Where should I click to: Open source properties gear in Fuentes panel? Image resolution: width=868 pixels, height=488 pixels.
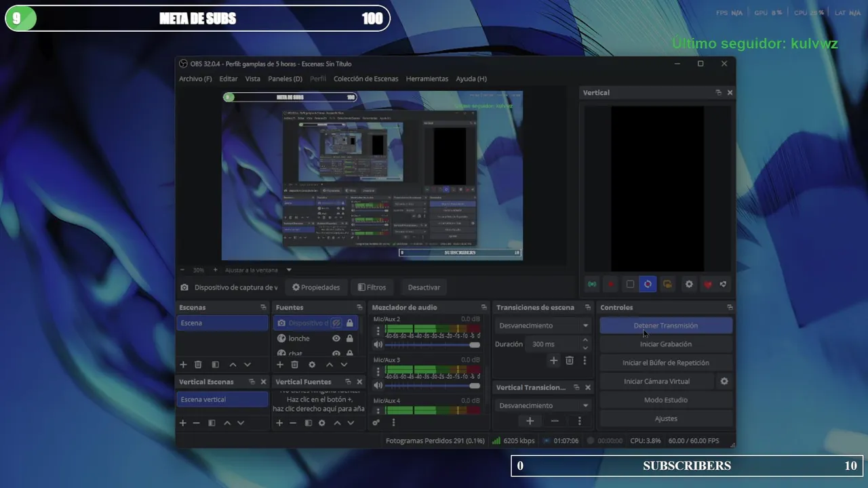click(312, 365)
